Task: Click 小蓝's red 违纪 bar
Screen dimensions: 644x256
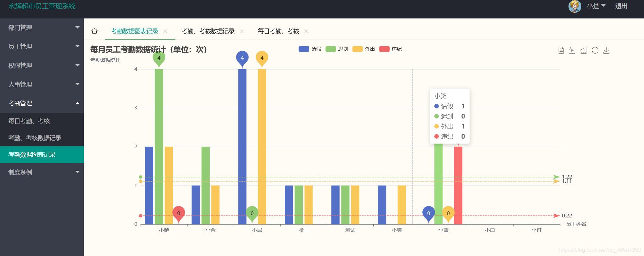Action: click(458, 185)
